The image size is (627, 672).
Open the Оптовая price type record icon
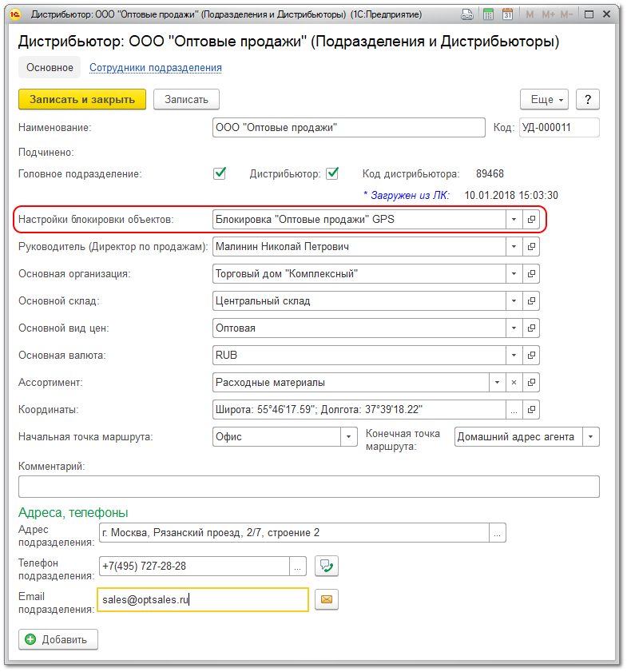pyautogui.click(x=531, y=328)
